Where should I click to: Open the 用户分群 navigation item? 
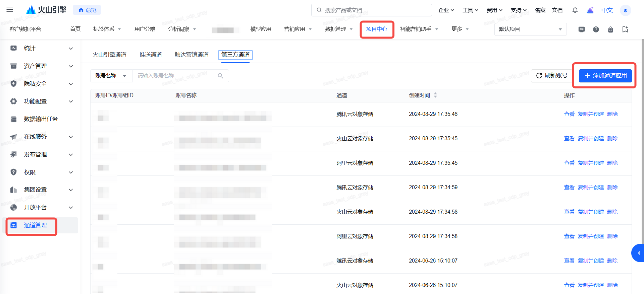[145, 29]
